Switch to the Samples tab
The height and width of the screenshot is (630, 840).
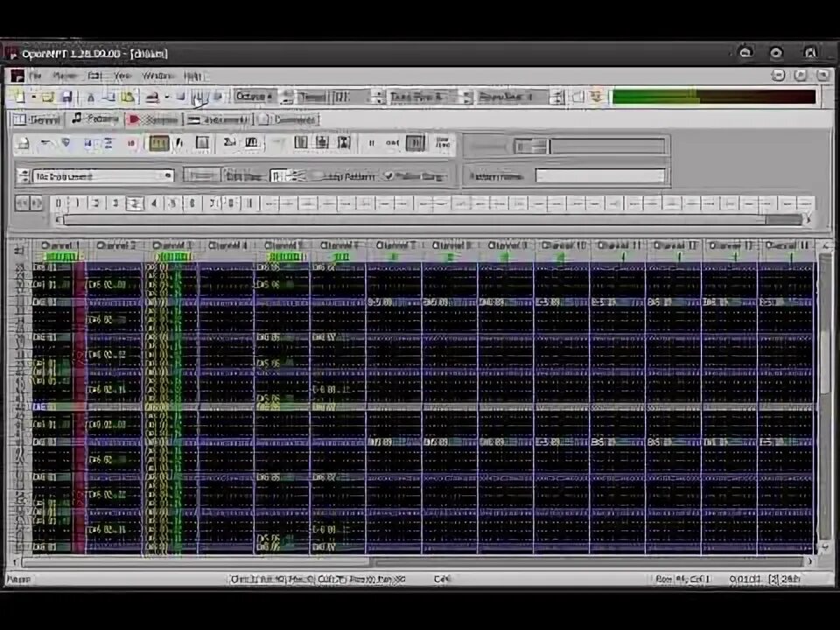(x=156, y=120)
